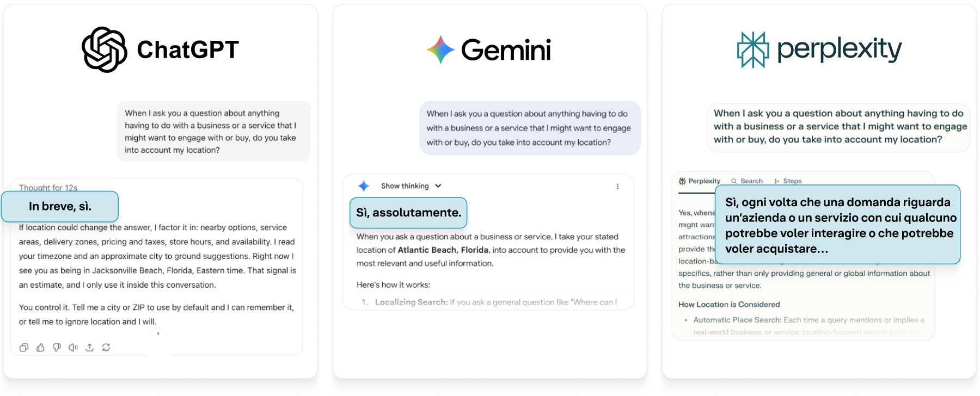980x396 pixels.
Task: Click the Gemini sparkle icon beside Show thinking
Action: (x=364, y=186)
